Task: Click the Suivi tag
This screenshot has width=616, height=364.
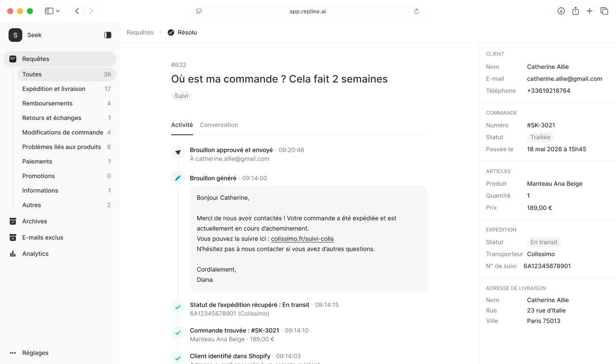Action: (181, 96)
